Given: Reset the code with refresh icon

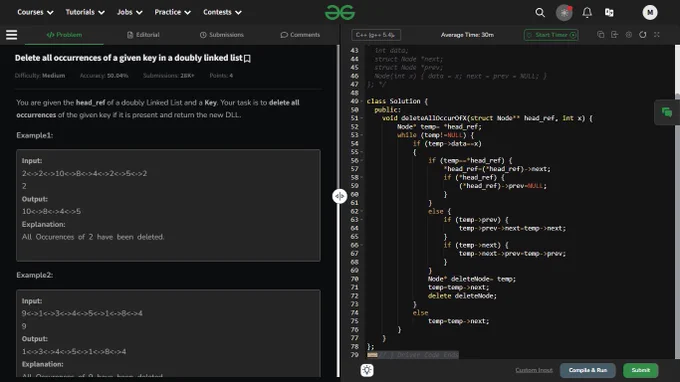Looking at the screenshot, I should [643, 35].
